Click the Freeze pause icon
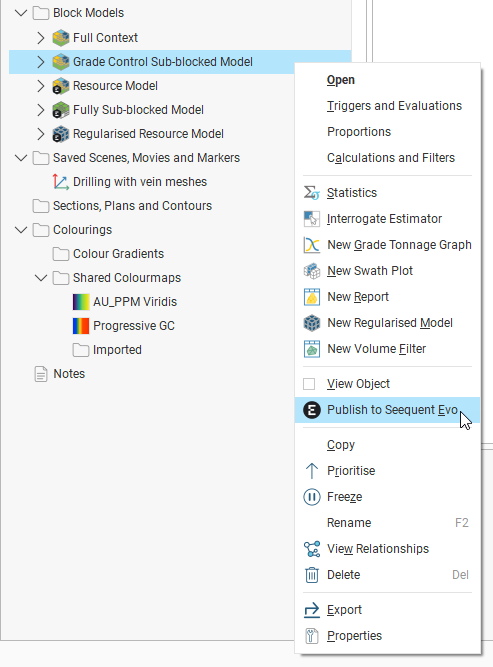 click(x=311, y=497)
